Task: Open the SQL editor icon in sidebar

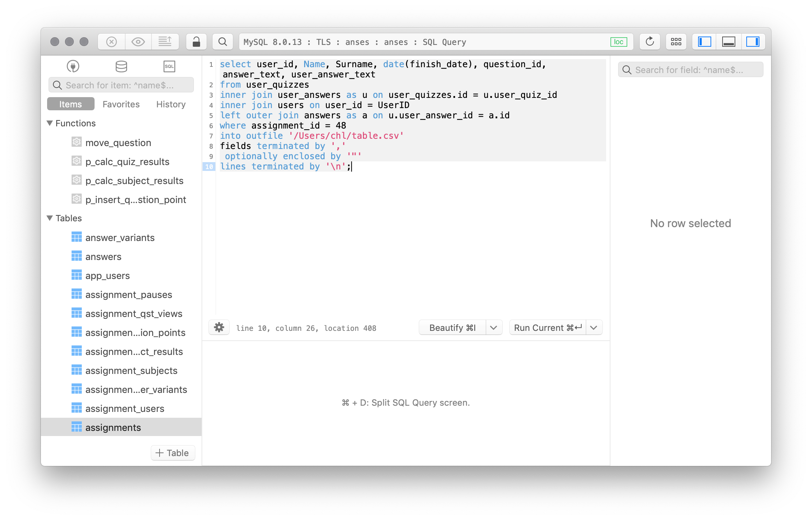Action: 169,66
